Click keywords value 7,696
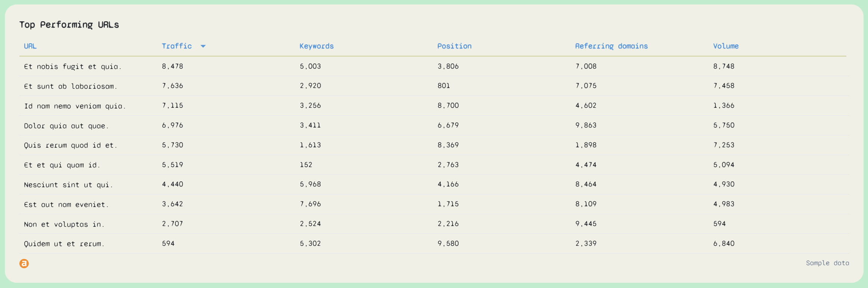 pos(310,204)
